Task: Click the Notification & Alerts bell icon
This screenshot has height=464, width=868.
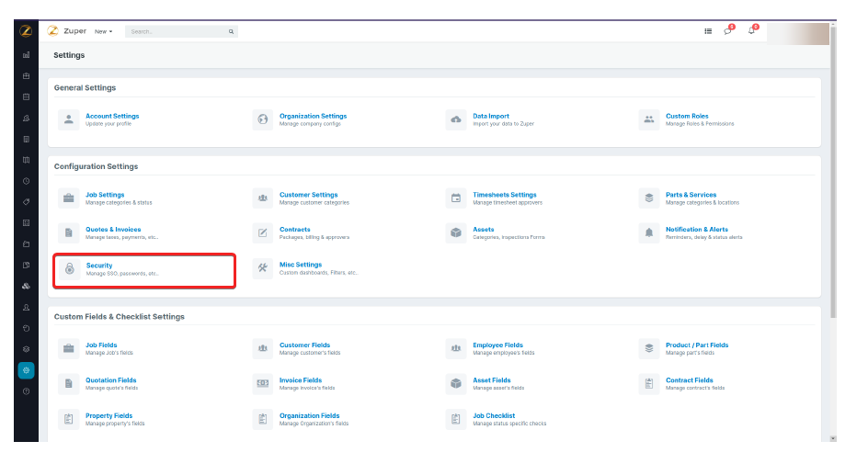Action: [x=649, y=233]
